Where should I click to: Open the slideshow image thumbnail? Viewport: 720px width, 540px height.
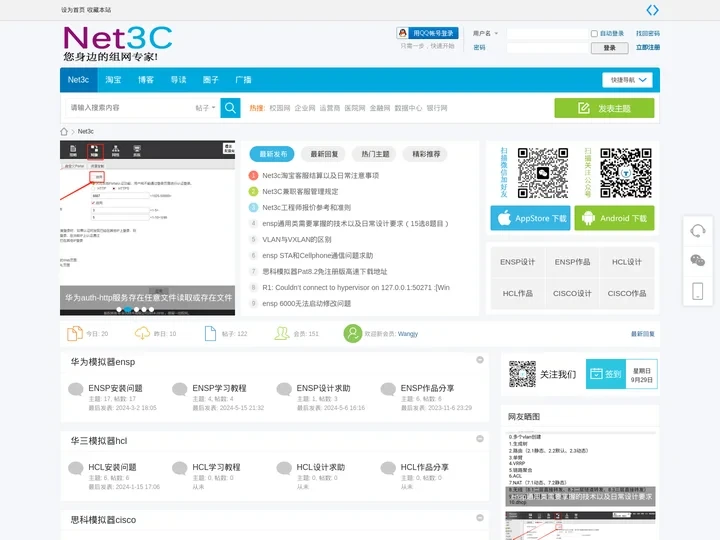point(147,228)
